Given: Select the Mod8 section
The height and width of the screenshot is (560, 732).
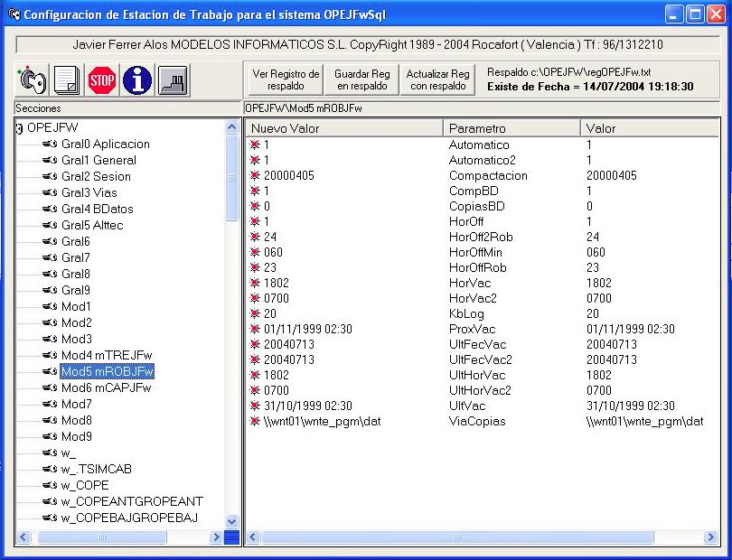Looking at the screenshot, I should [x=77, y=421].
